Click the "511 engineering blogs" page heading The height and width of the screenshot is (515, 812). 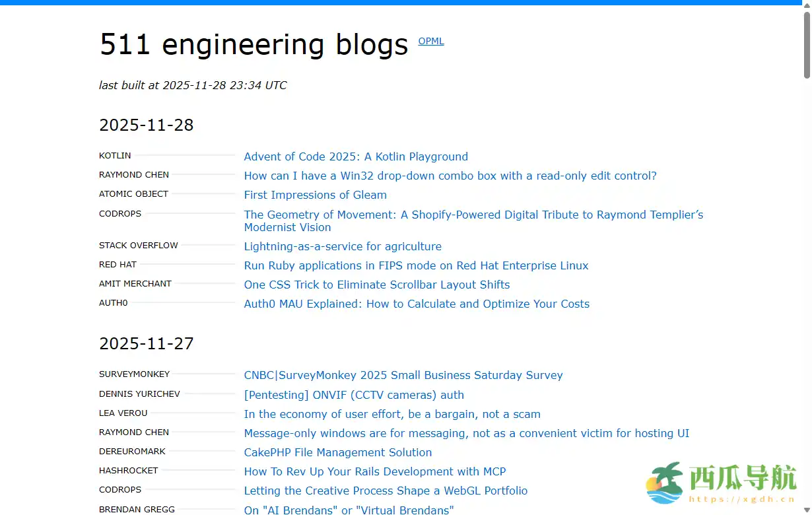(254, 44)
